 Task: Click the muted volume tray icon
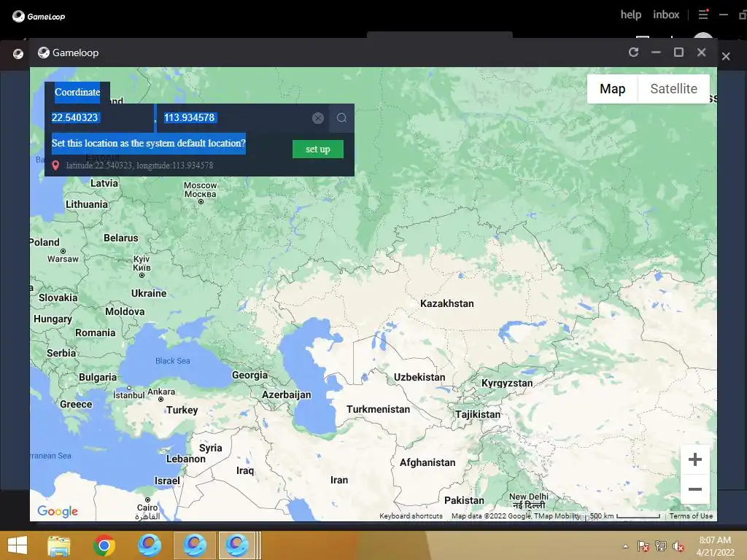[678, 546]
